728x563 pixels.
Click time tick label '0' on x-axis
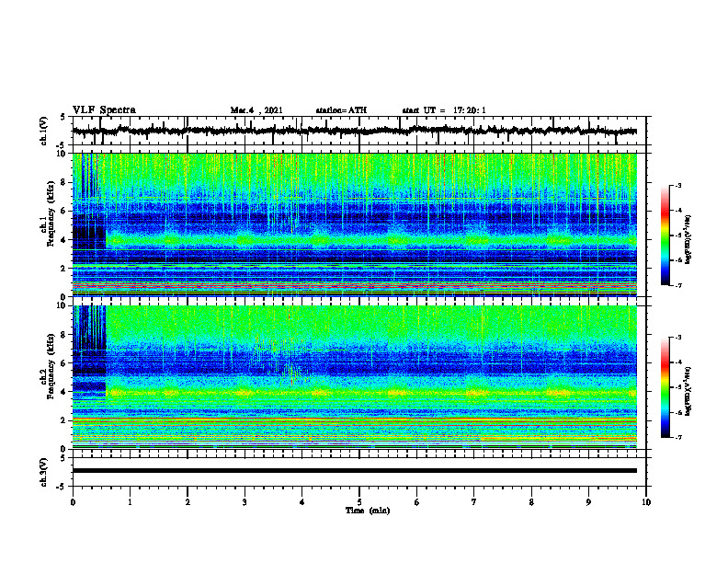pyautogui.click(x=73, y=502)
